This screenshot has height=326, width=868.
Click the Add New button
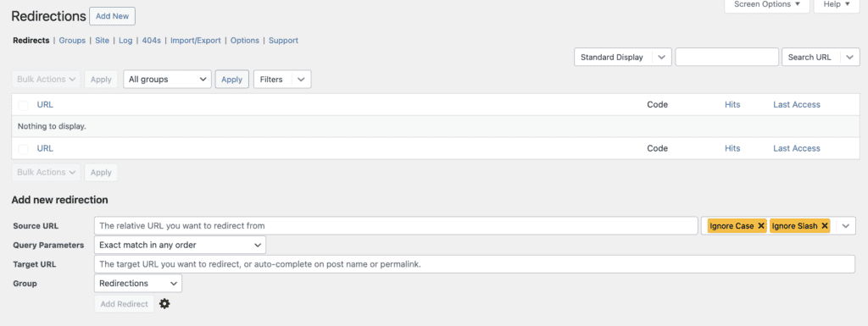(x=113, y=16)
